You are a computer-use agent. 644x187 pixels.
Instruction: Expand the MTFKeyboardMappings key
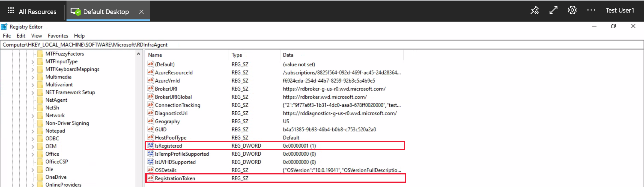click(33, 69)
